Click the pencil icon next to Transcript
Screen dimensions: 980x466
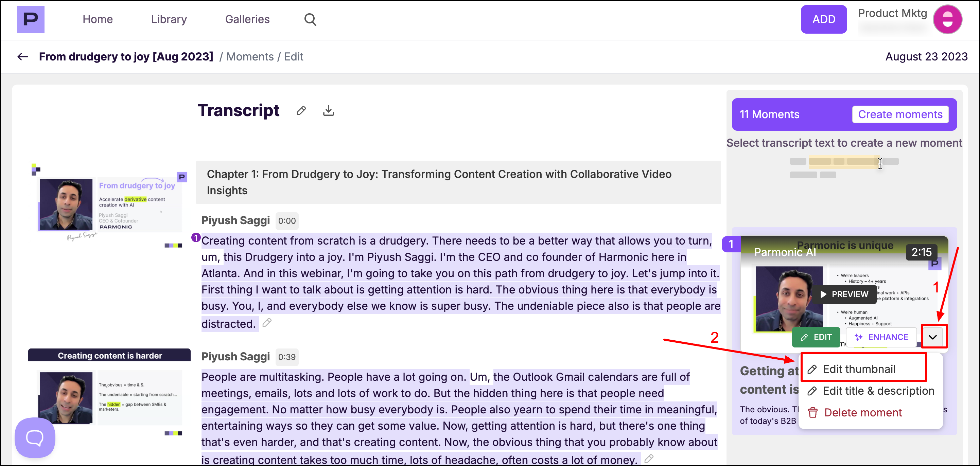(301, 111)
